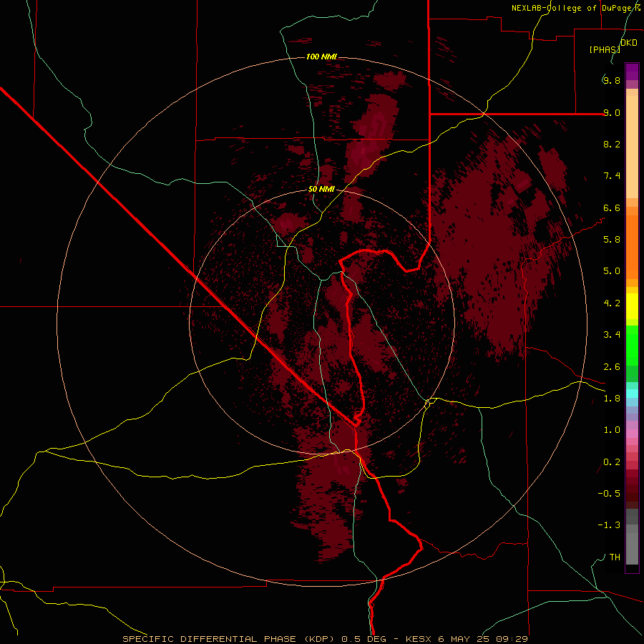The image size is (644, 644).
Task: Click the 7.4 value on color scale
Action: pos(612,176)
